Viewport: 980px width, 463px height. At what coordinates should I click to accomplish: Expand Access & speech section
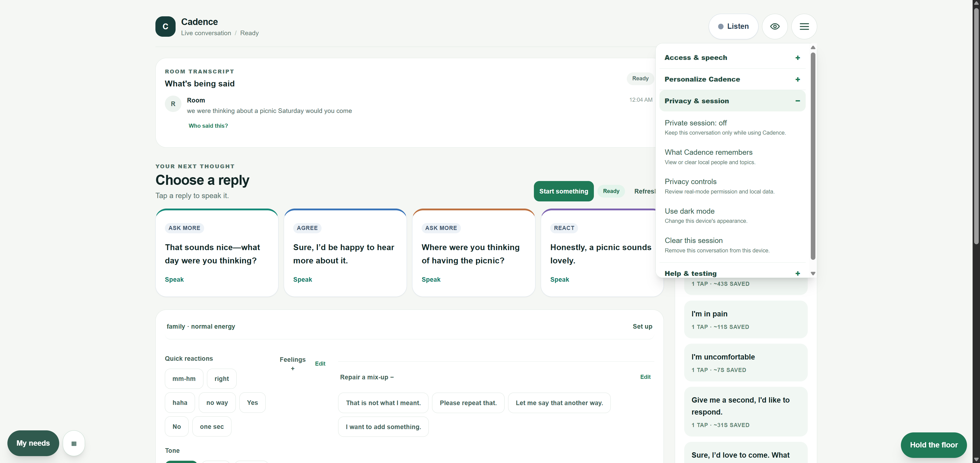[x=732, y=58]
